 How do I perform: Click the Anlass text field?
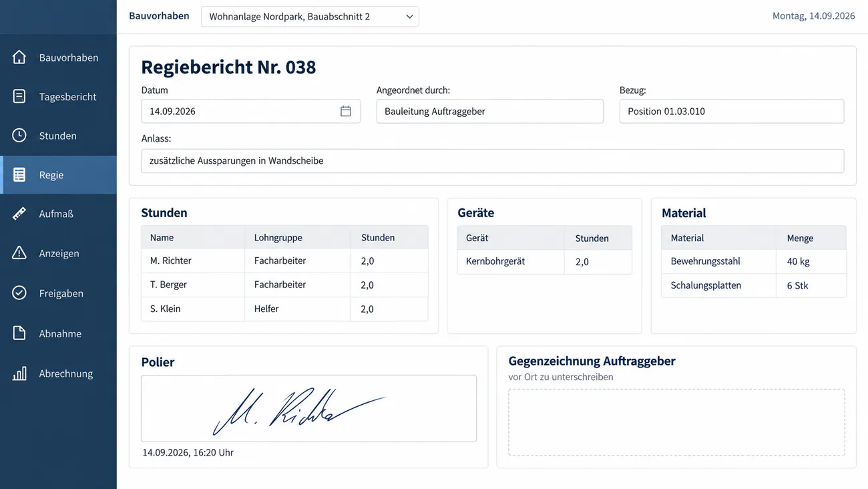pos(493,161)
